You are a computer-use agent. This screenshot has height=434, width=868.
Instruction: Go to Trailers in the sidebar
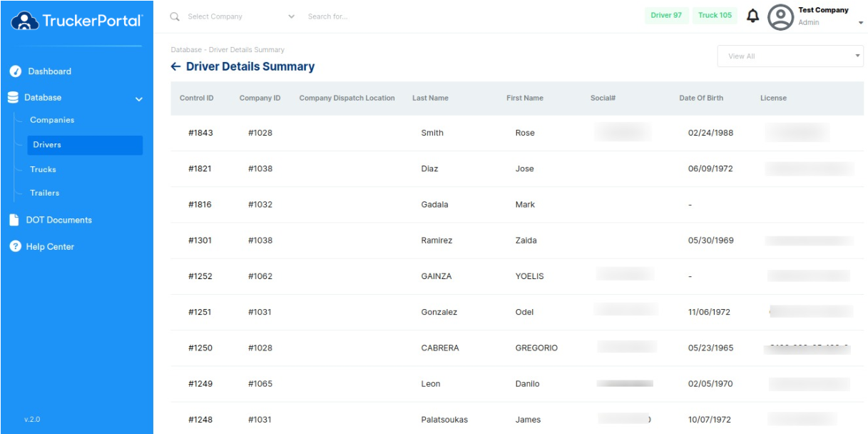tap(44, 193)
